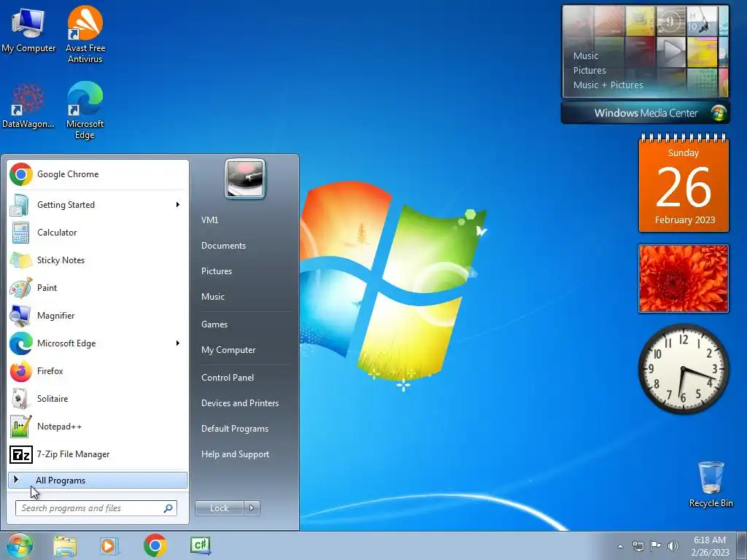Image resolution: width=747 pixels, height=560 pixels.
Task: Select the Recycle Bin on the desktop
Action: [x=711, y=484]
